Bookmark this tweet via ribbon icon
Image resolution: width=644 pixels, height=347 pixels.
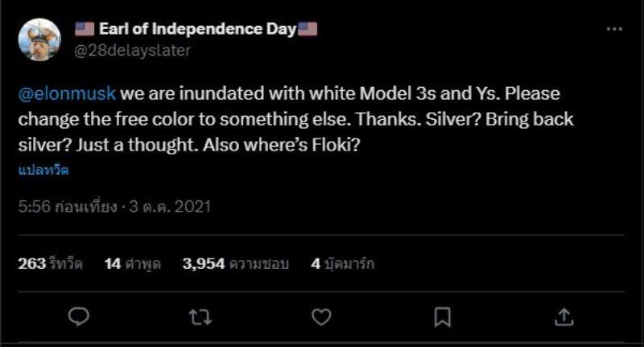pyautogui.click(x=442, y=317)
